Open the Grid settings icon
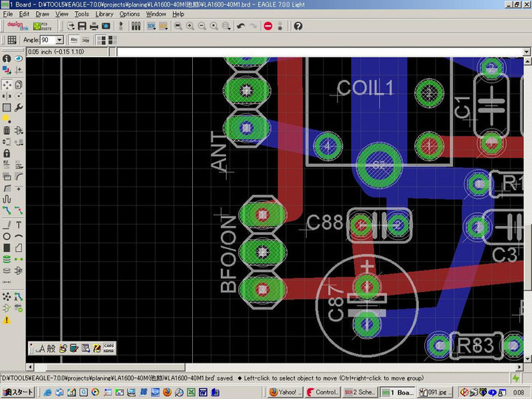 11,40
